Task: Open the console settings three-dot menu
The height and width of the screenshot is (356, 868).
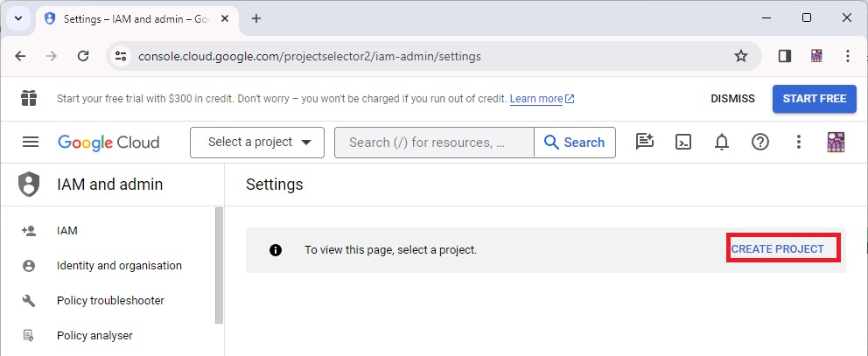Action: tap(798, 143)
